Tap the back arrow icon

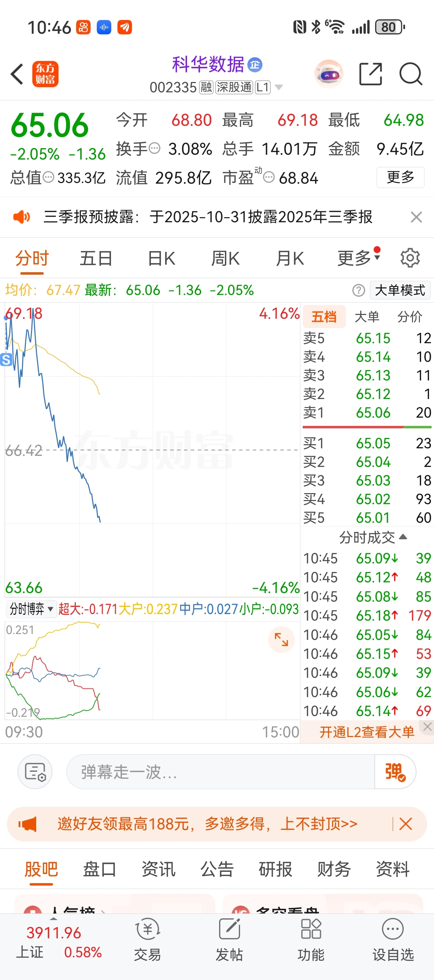17,74
